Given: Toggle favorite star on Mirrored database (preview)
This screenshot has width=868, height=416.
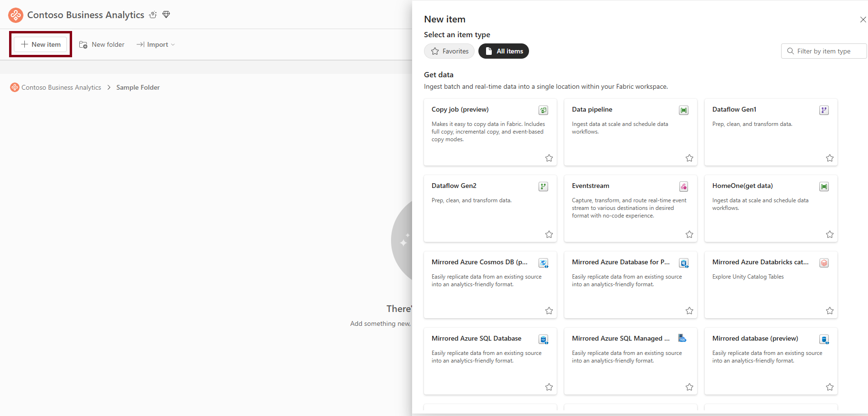Looking at the screenshot, I should tap(830, 387).
